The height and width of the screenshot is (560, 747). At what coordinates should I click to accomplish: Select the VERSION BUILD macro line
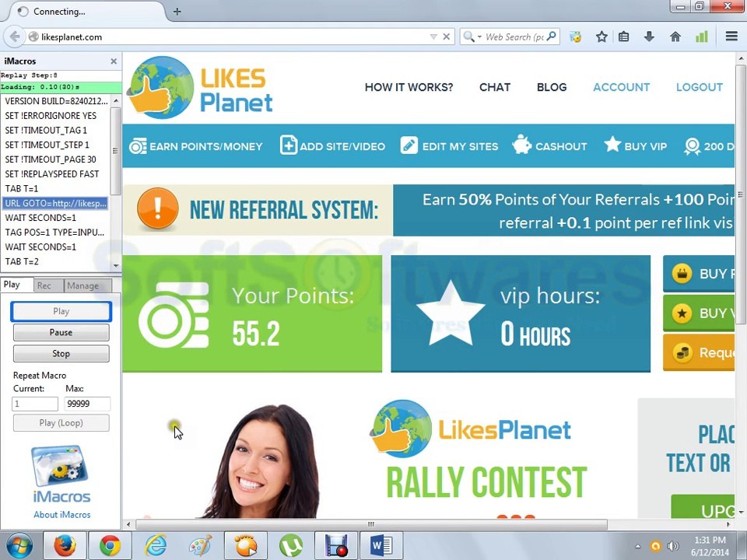point(55,101)
